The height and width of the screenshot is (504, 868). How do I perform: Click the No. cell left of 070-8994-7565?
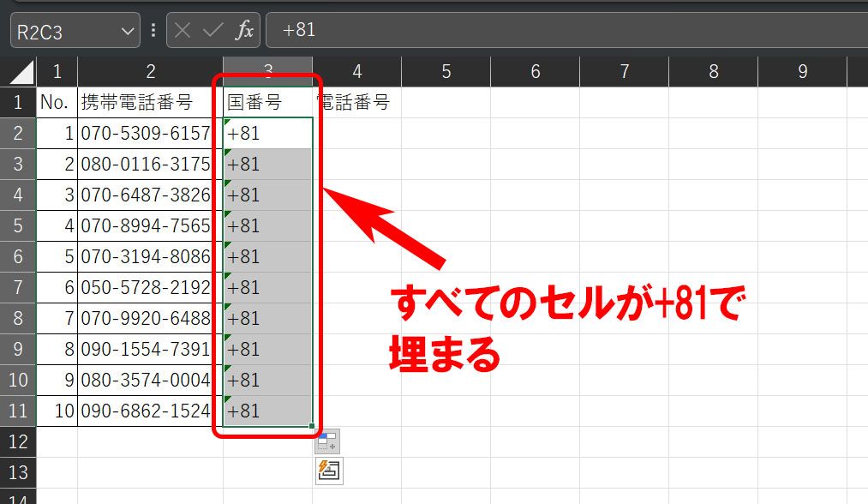coord(57,226)
